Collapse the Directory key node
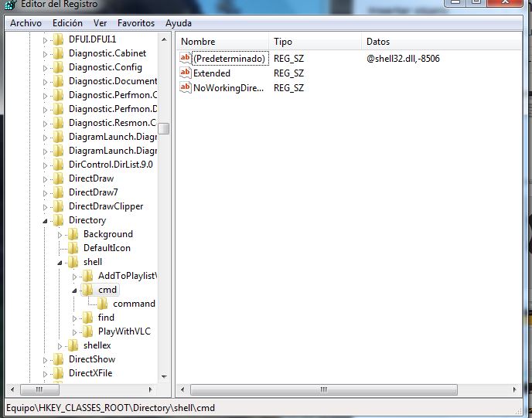 pos(46,221)
